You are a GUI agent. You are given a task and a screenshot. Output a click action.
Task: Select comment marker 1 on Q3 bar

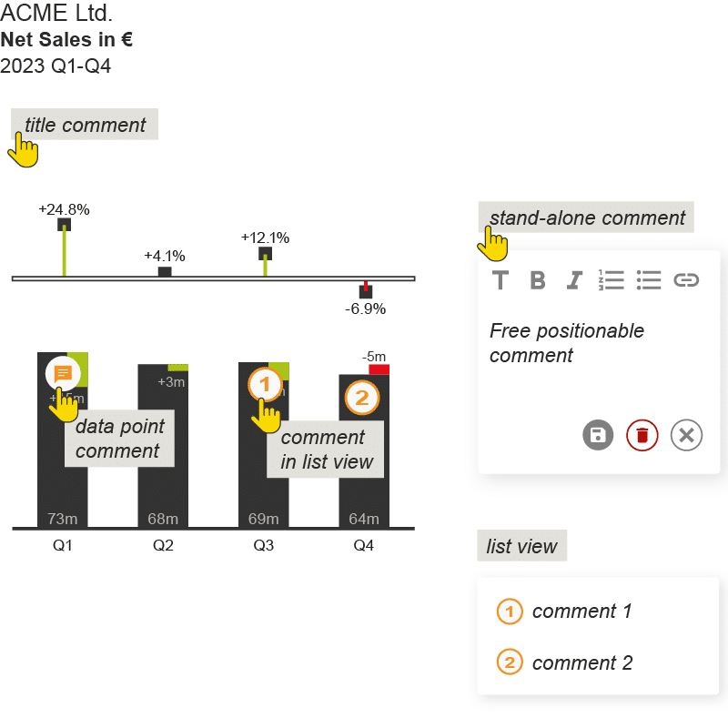265,384
